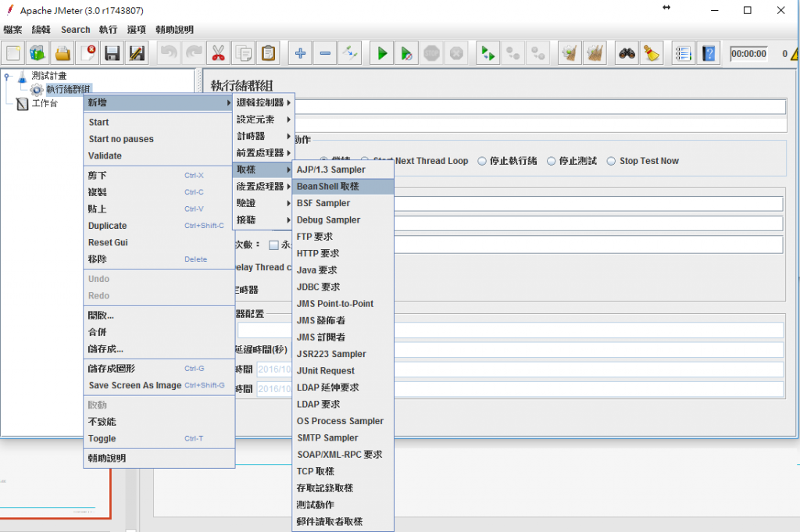Choose OS Process Sampler entry
Screen dimensions: 800x532
click(343, 421)
